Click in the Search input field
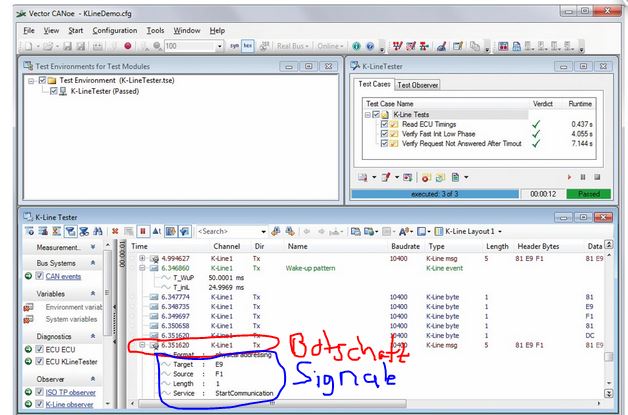This screenshot has height=415, width=628. [x=228, y=232]
